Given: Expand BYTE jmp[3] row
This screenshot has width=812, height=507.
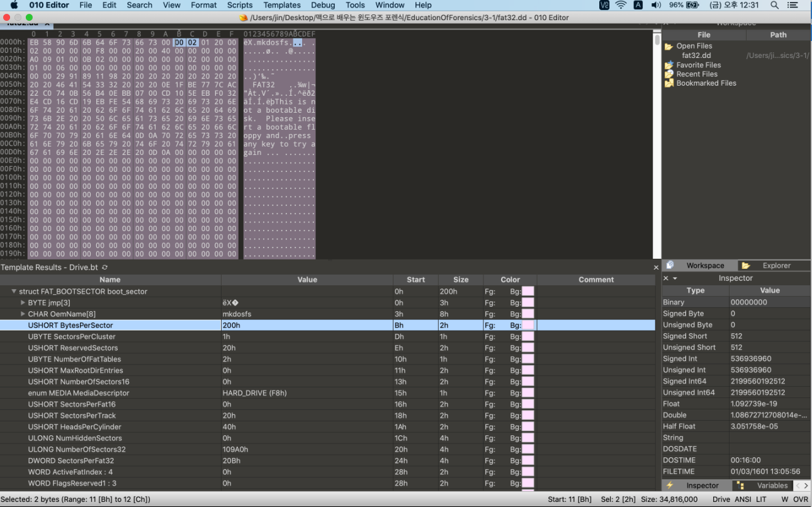Looking at the screenshot, I should (x=23, y=303).
